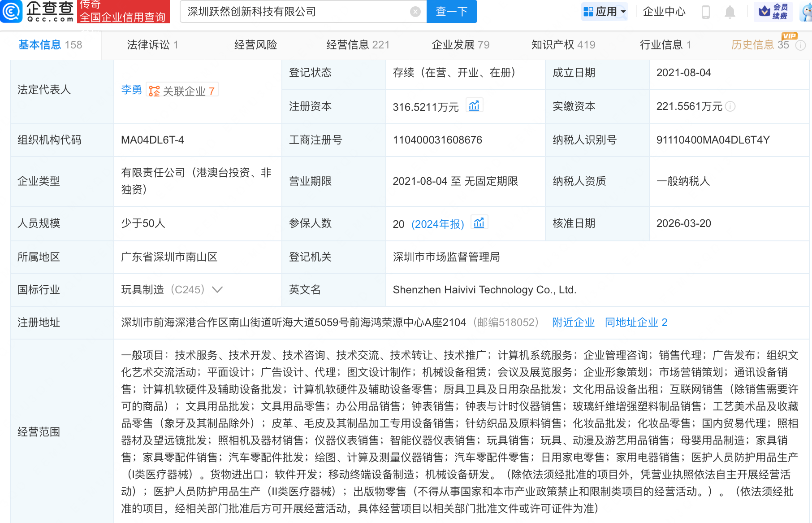The image size is (812, 523).
Task: Select 登记机关 value 深圳市市场监督管理局
Action: [x=446, y=257]
